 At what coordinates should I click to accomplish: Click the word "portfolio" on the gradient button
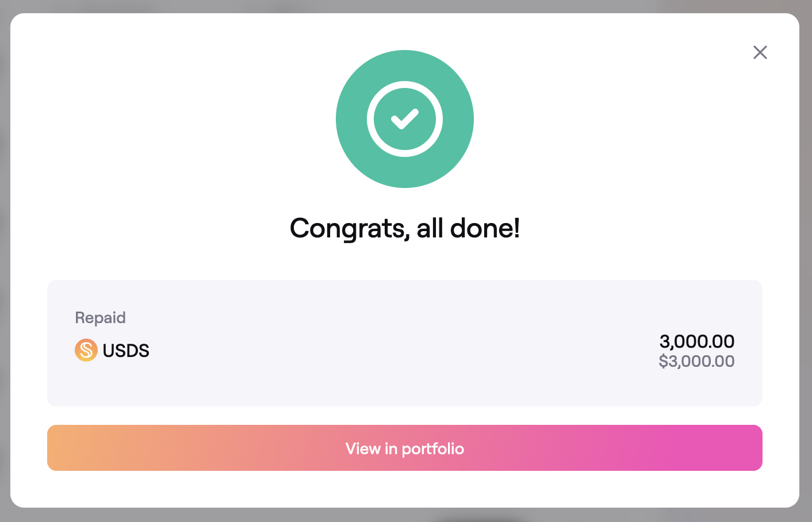[x=432, y=448]
